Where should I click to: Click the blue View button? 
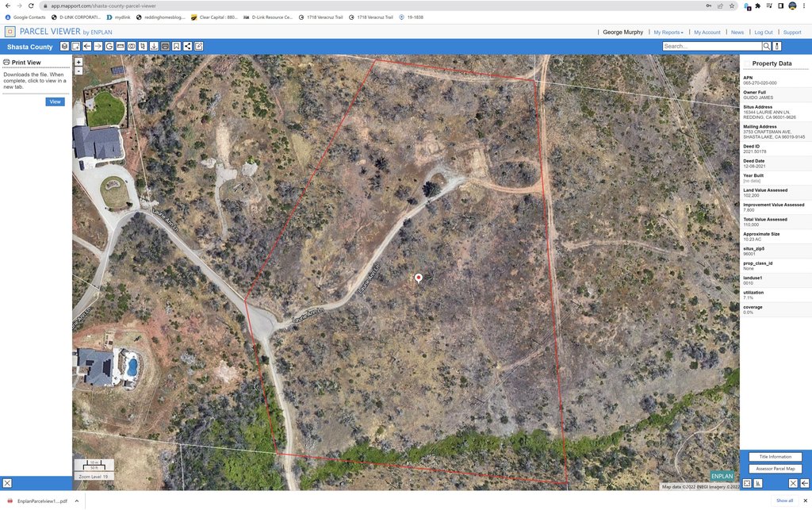pos(55,102)
